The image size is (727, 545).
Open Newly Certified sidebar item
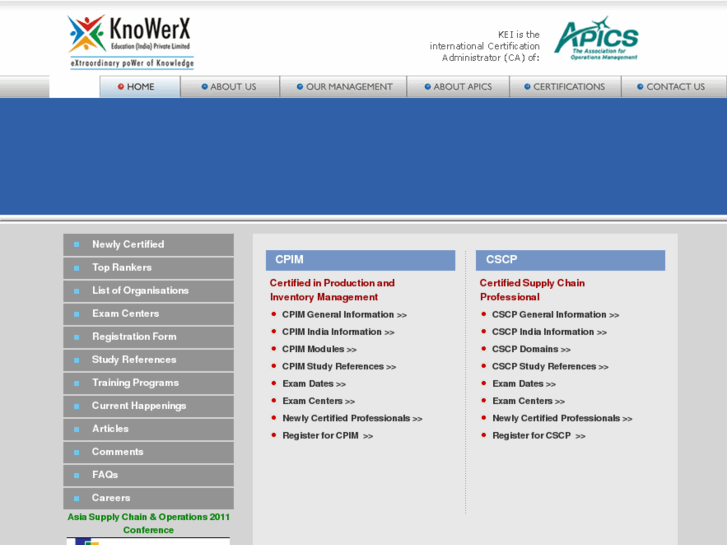click(148, 244)
